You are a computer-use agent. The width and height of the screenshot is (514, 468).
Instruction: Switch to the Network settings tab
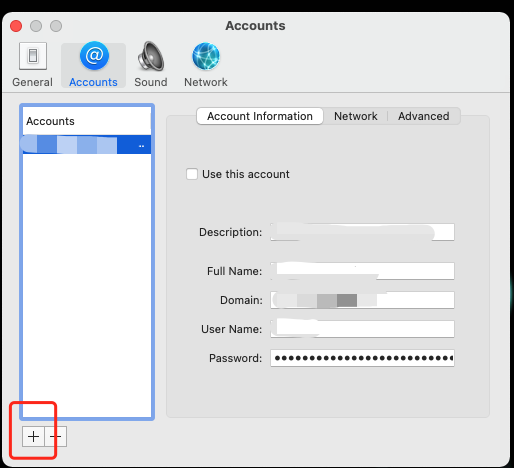356,116
